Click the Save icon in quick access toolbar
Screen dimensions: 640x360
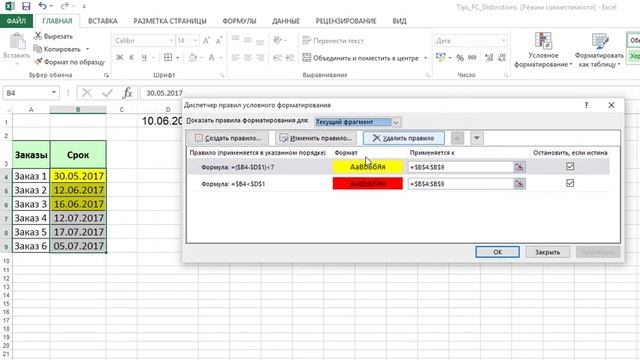click(26, 6)
